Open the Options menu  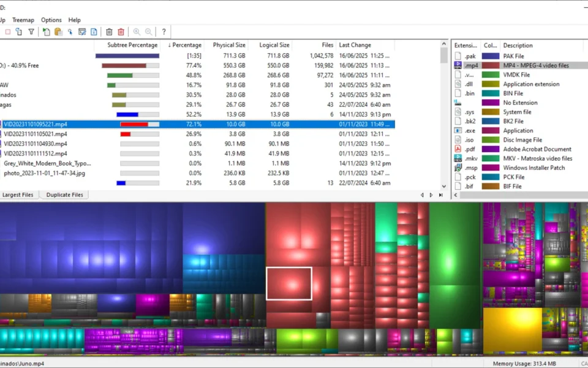click(x=51, y=20)
